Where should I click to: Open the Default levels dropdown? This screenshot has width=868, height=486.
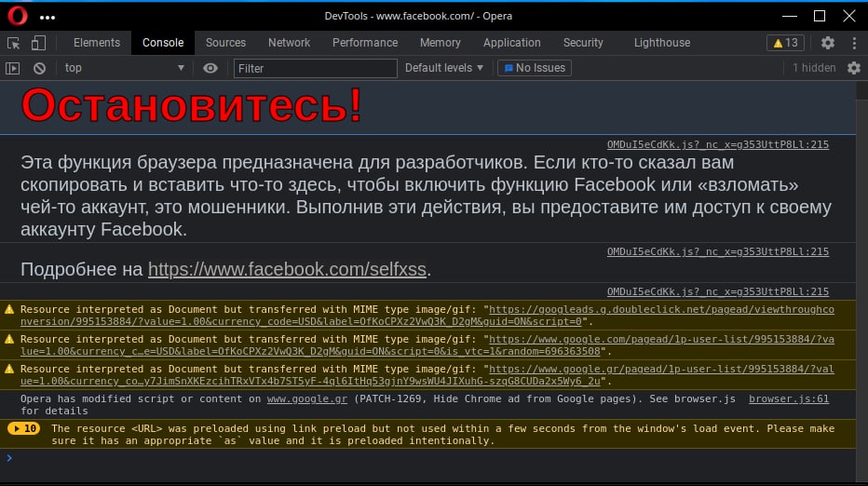point(444,68)
